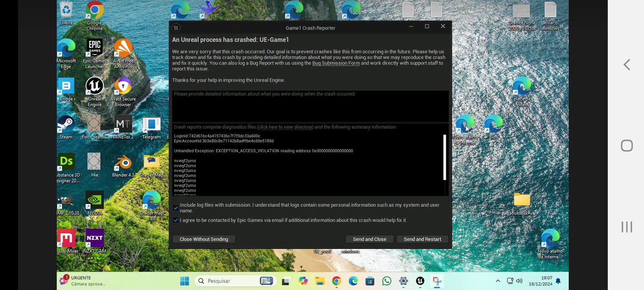Image resolution: width=644 pixels, height=290 pixels.
Task: Open the Bug Submission Form link
Action: pos(336,63)
